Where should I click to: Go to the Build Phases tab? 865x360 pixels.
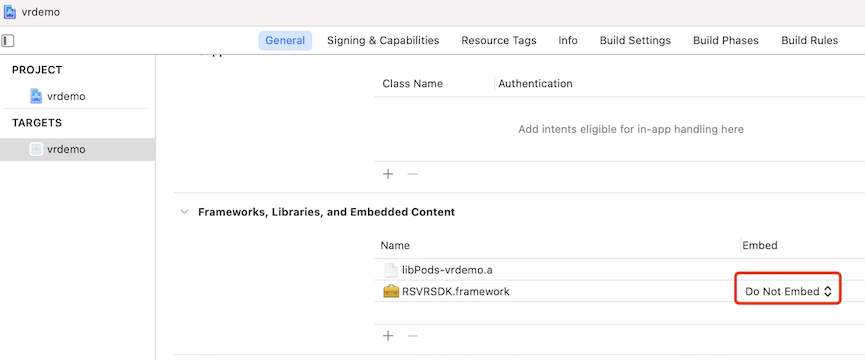725,40
